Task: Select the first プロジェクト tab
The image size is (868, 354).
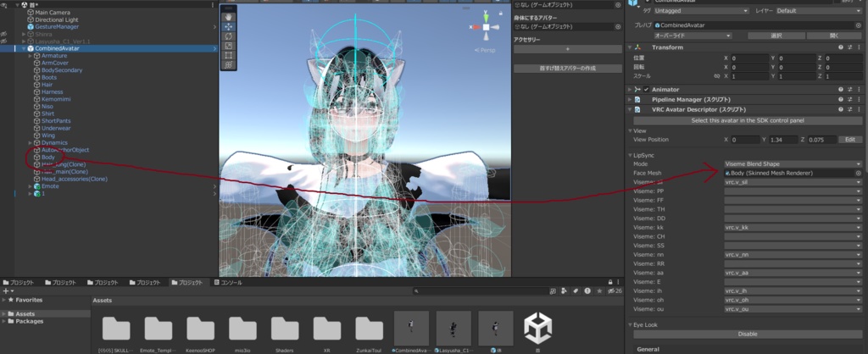Action: [19, 283]
